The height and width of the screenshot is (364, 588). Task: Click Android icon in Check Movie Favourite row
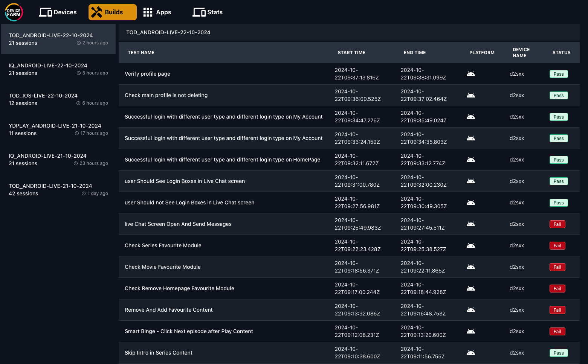click(x=471, y=267)
